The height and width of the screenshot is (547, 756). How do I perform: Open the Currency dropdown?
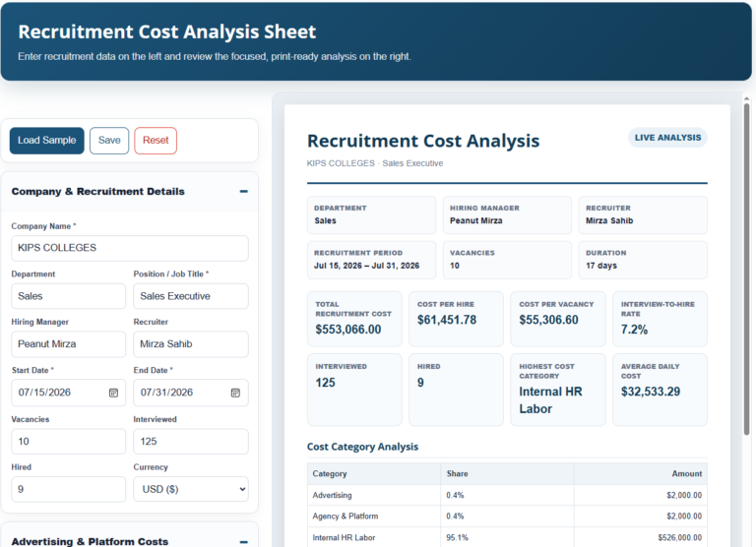191,489
